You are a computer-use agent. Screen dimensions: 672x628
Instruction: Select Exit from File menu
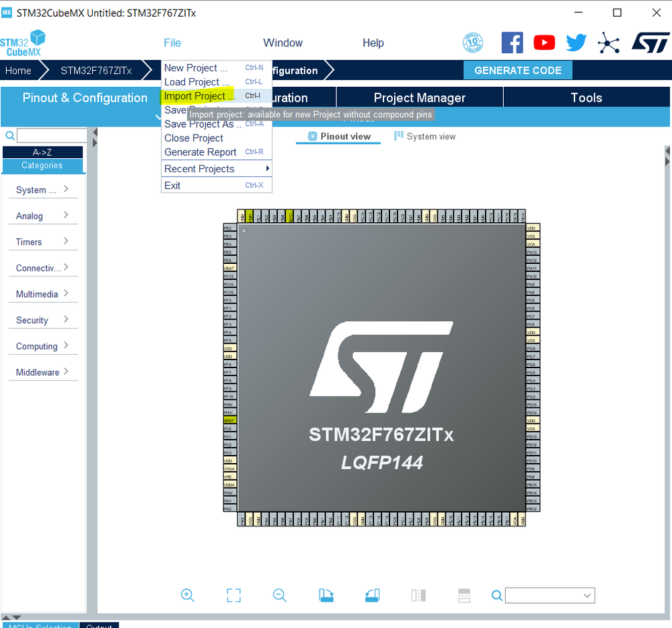coord(217,185)
